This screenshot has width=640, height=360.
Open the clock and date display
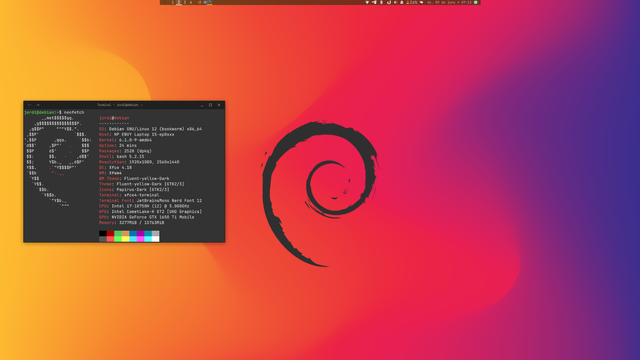coord(449,2)
